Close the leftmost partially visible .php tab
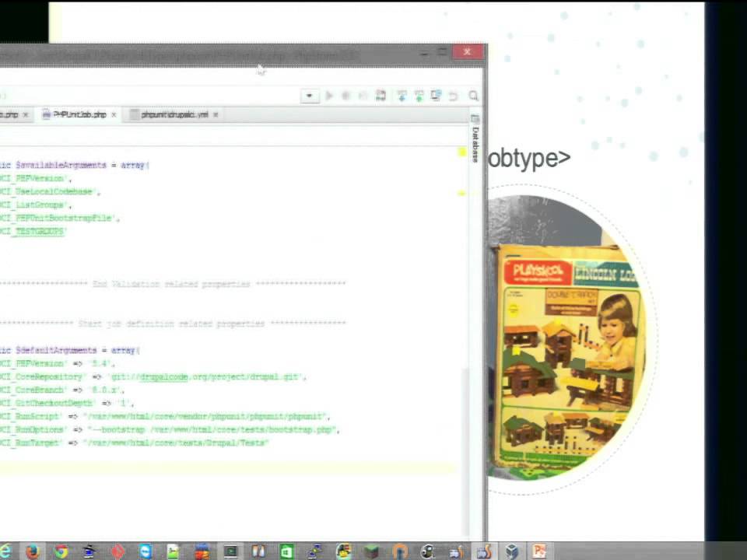 pos(26,115)
